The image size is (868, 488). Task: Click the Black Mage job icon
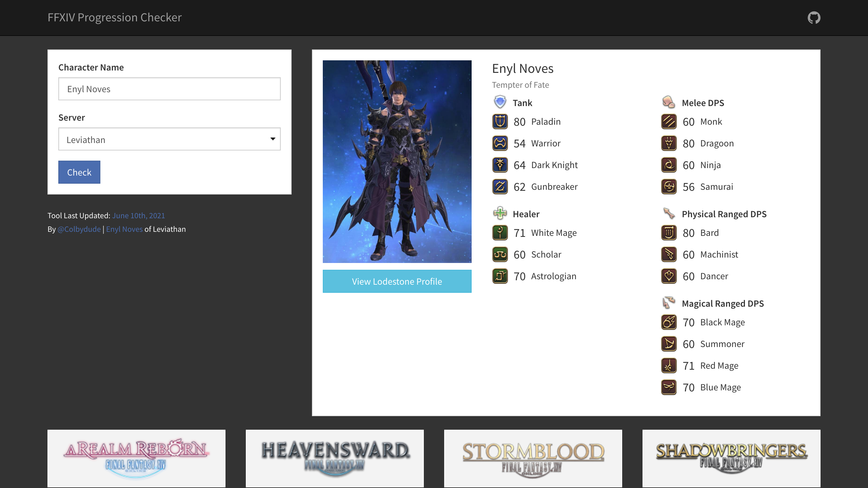point(669,322)
